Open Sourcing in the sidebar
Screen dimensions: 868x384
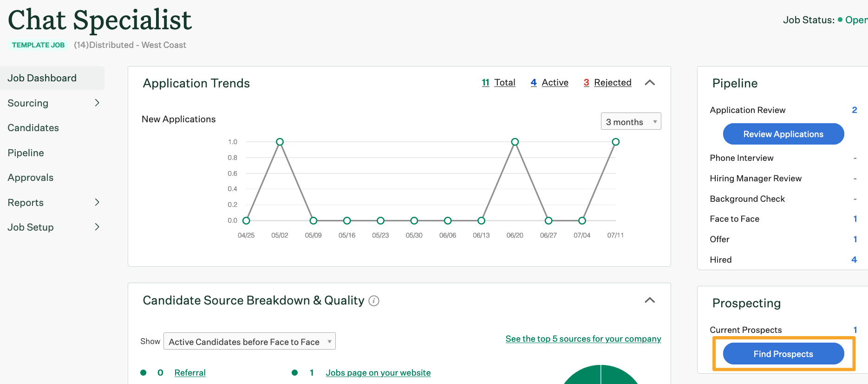28,103
